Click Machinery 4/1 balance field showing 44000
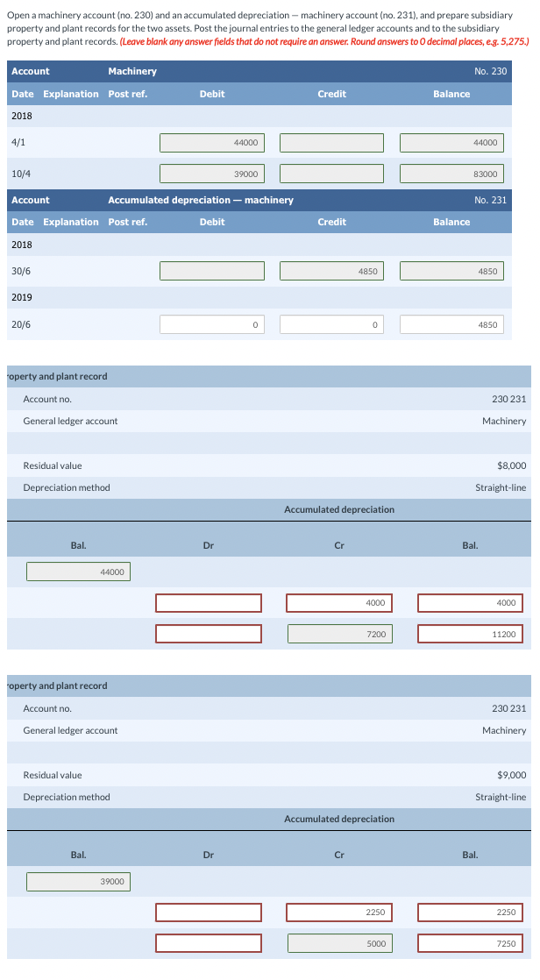This screenshot has width=540, height=980. point(451,143)
